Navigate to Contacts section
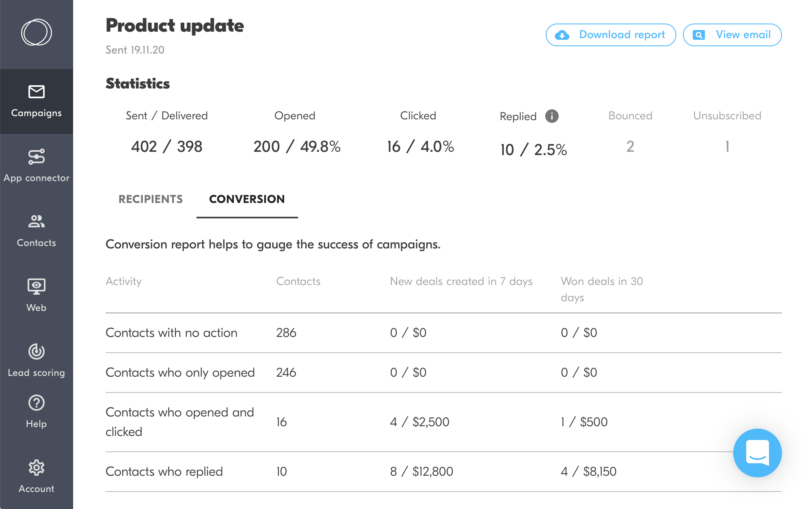The width and height of the screenshot is (812, 509). click(x=37, y=229)
